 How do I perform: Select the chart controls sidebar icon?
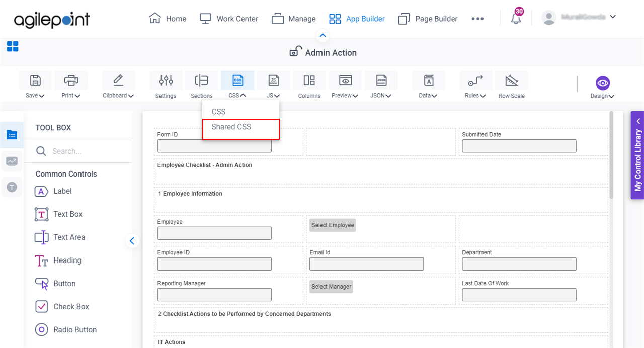(x=12, y=161)
